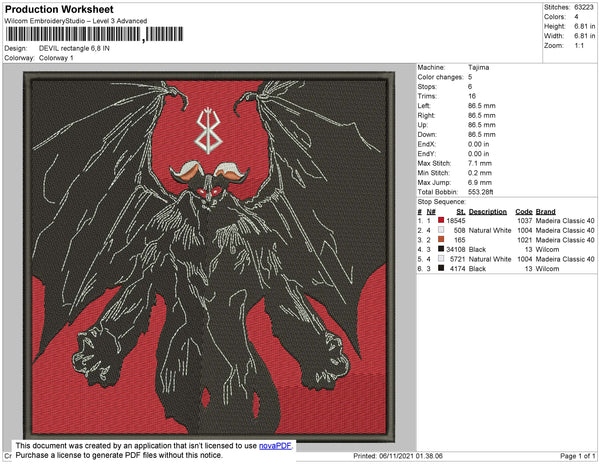Click the black swatch in stop sequence row 4
The height and width of the screenshot is (464, 600).
pos(441,249)
